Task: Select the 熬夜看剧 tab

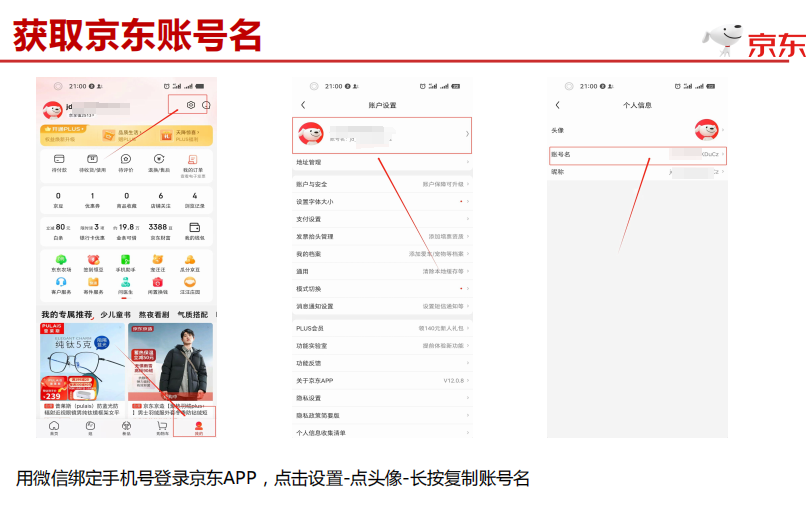Action: (154, 314)
